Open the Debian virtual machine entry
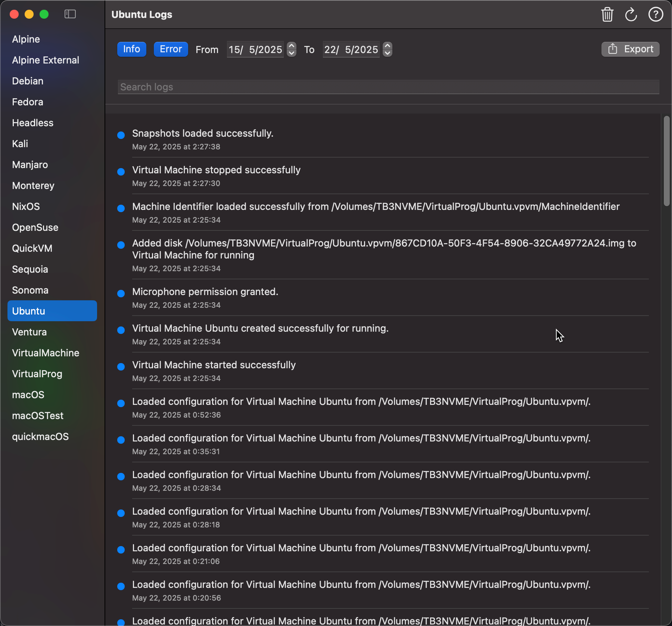Image resolution: width=672 pixels, height=626 pixels. pyautogui.click(x=27, y=81)
